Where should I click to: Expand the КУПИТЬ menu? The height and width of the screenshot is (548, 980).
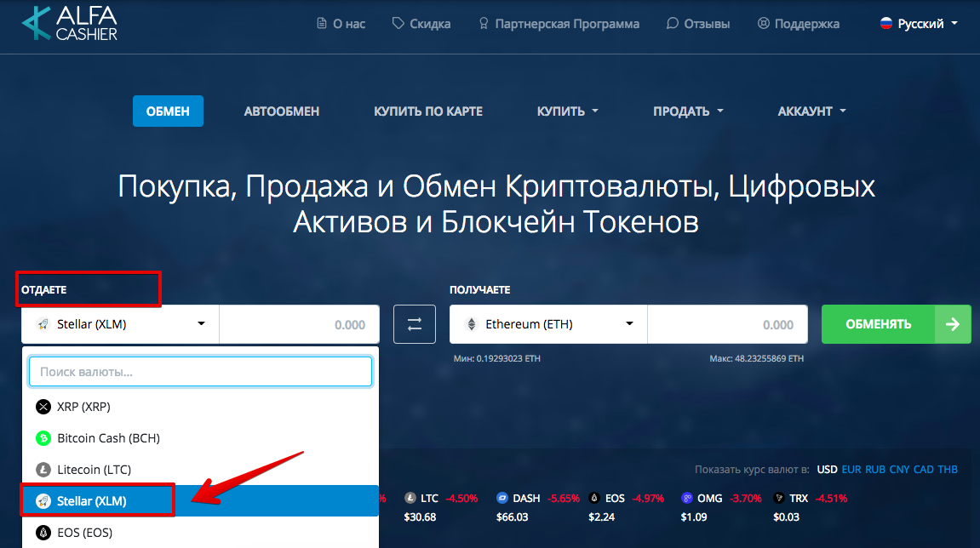click(x=568, y=111)
